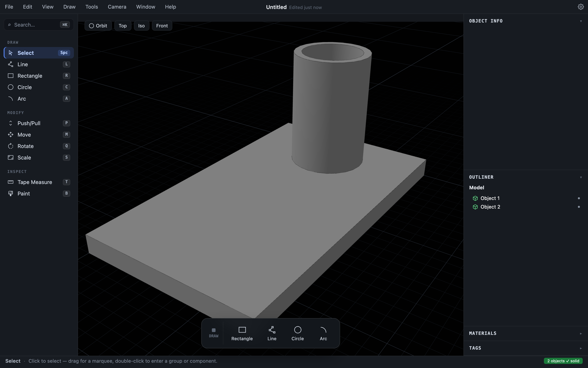The image size is (588, 368).
Task: Switch to Top view
Action: [x=123, y=26]
